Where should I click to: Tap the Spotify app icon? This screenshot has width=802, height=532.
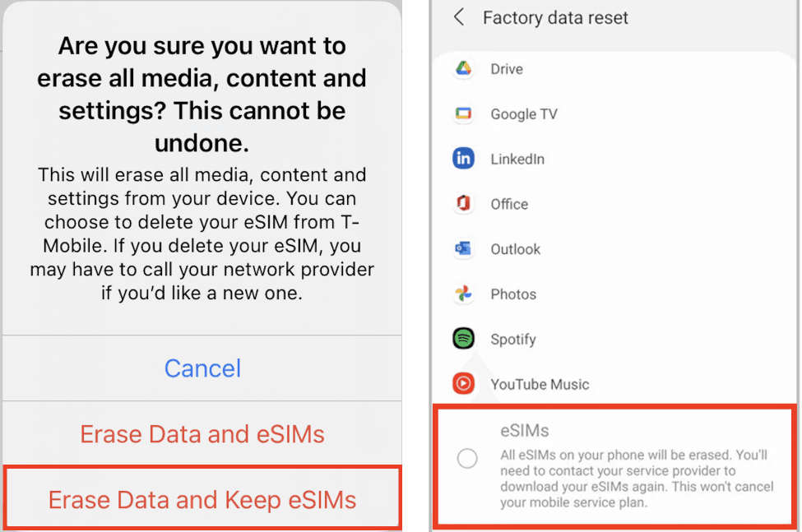pos(463,338)
